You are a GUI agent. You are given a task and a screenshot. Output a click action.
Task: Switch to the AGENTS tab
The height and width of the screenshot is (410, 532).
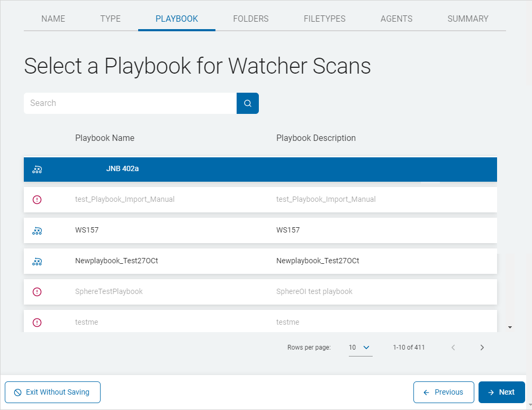click(x=396, y=19)
